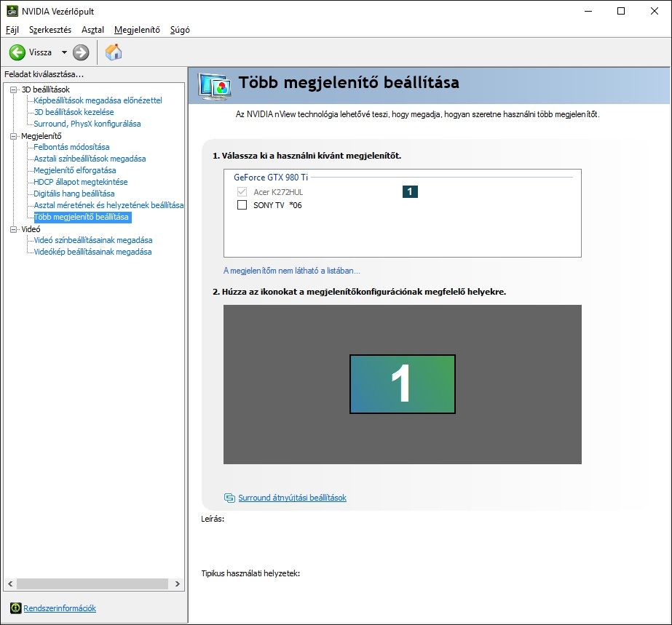Open back history dropdown arrow next to Vissza
The image size is (672, 625).
(x=64, y=52)
